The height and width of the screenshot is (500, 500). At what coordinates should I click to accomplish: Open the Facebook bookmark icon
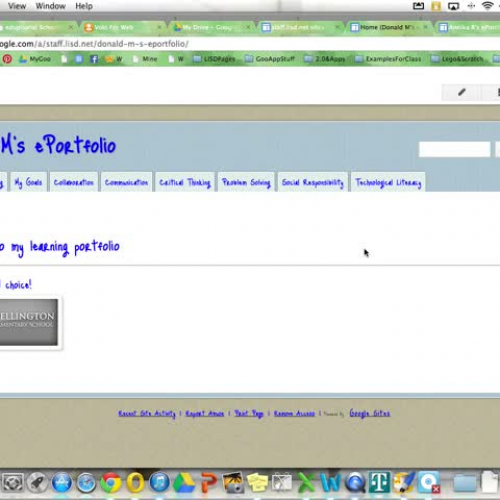tap(94, 59)
